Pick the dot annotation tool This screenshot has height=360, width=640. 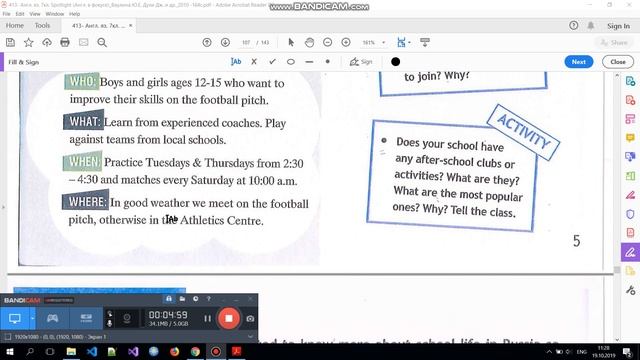pyautogui.click(x=327, y=62)
